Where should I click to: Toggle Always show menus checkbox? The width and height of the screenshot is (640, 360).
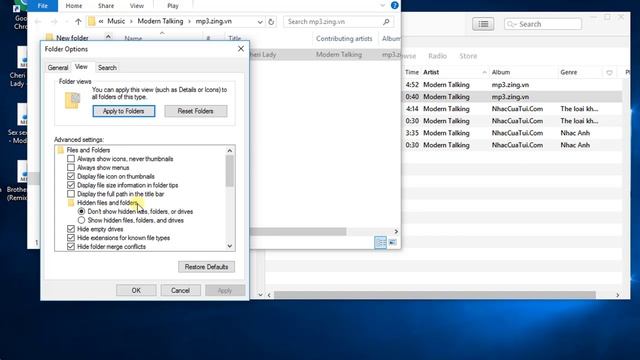pyautogui.click(x=71, y=167)
